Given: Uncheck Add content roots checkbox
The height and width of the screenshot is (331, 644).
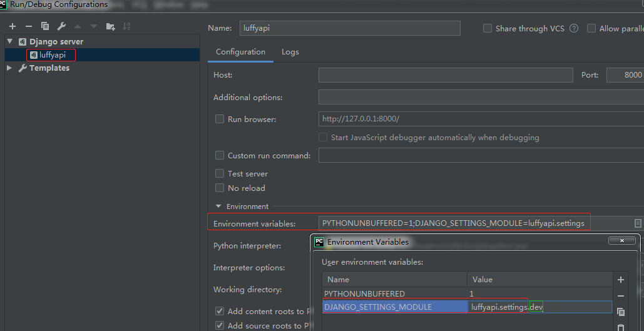Looking at the screenshot, I should 219,311.
